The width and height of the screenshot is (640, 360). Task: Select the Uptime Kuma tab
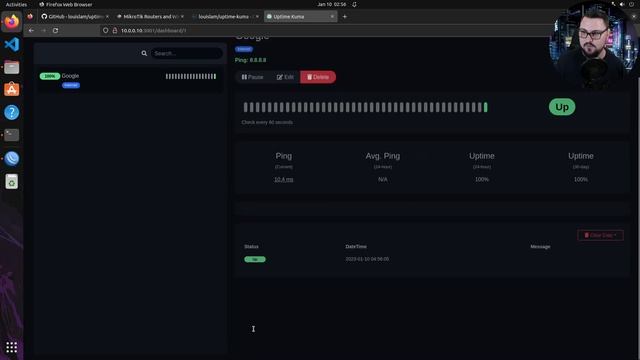(300, 17)
